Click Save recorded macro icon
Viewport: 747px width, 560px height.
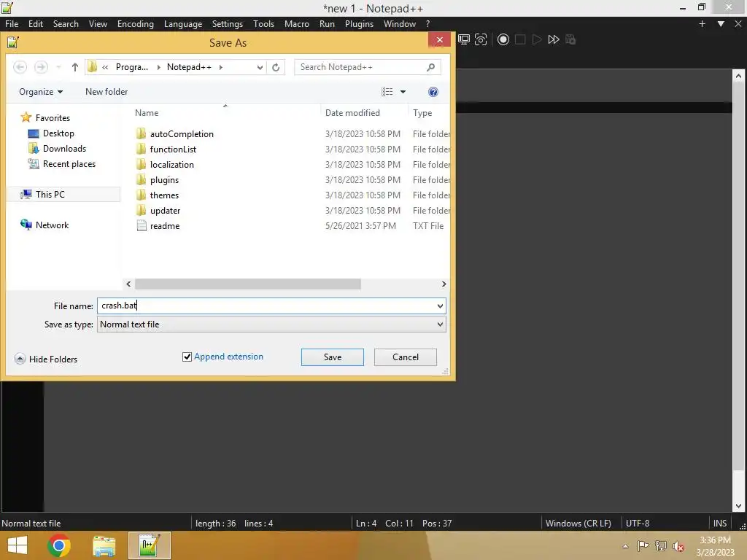tap(570, 39)
